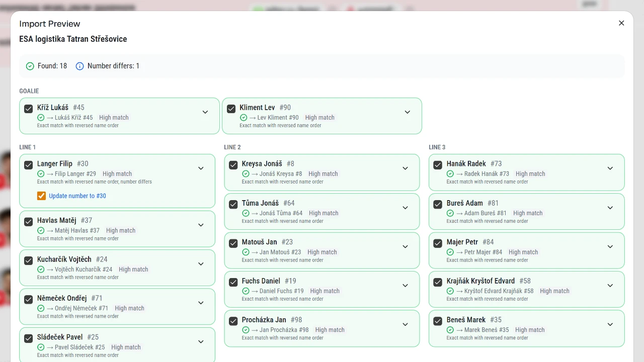Toggle the Matouš Jan player checkbox
The image size is (644, 362).
click(x=233, y=243)
